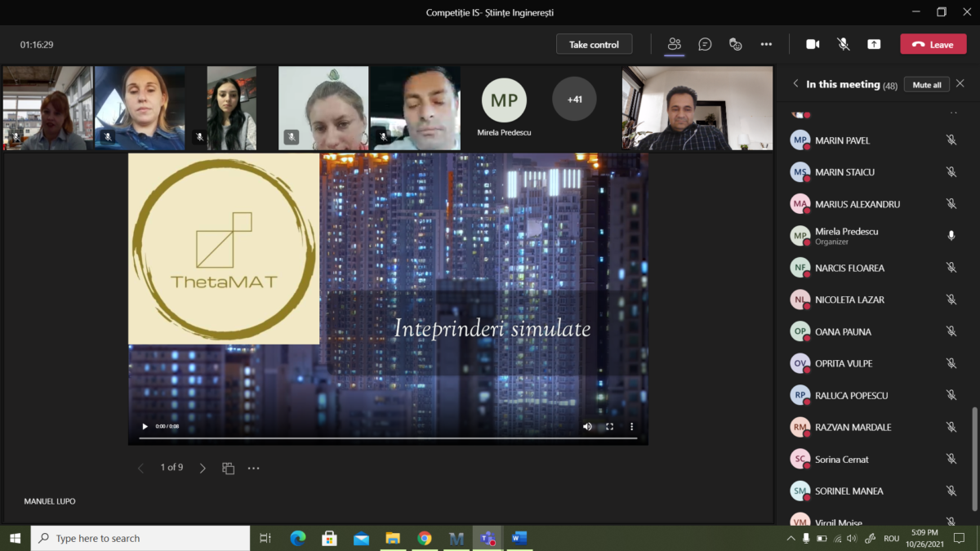The image size is (980, 551).
Task: Click the Take control button
Action: pos(594,44)
